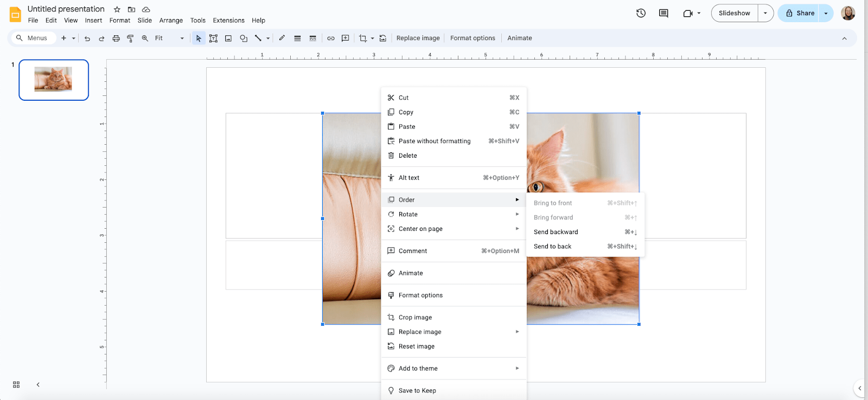The height and width of the screenshot is (400, 868).
Task: Click the cloud saved status icon
Action: (146, 9)
